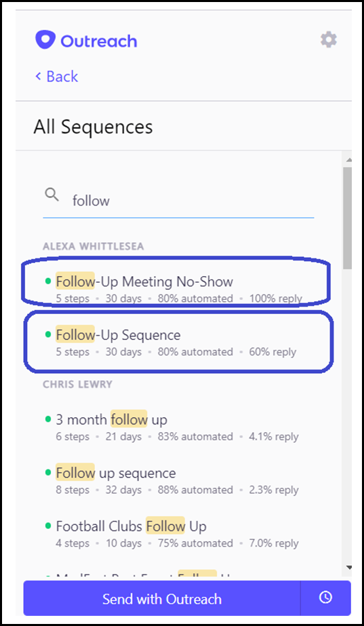This screenshot has width=364, height=626.
Task: Click the Back chevron arrow
Action: tap(39, 76)
